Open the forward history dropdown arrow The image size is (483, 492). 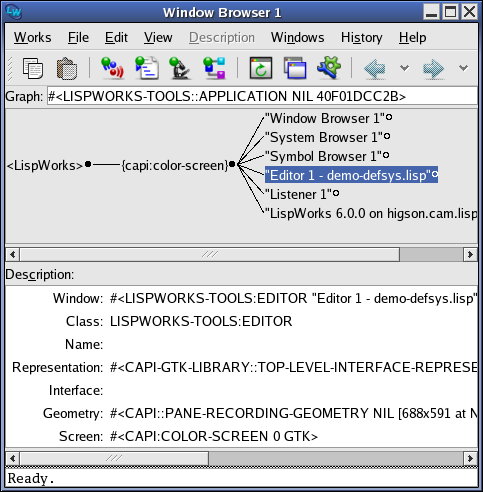click(463, 68)
